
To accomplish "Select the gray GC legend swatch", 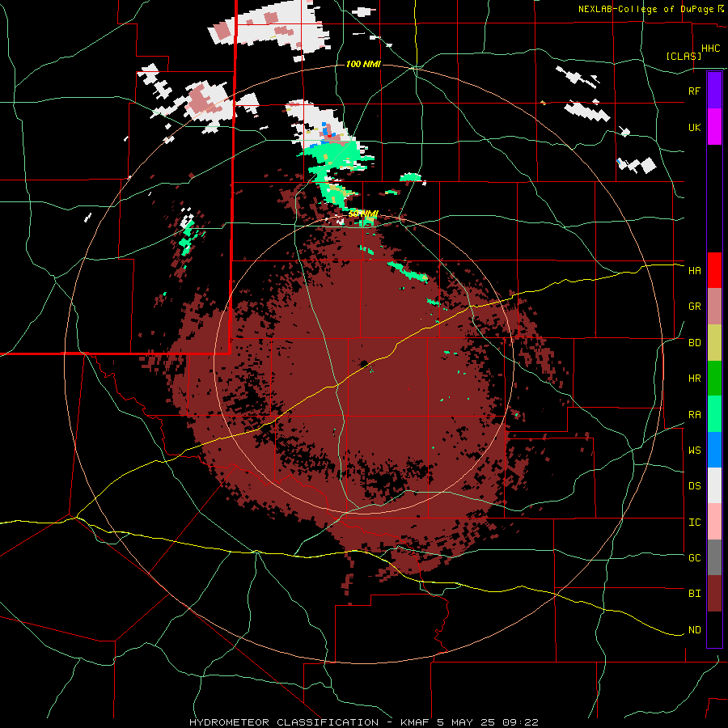I will (x=714, y=557).
